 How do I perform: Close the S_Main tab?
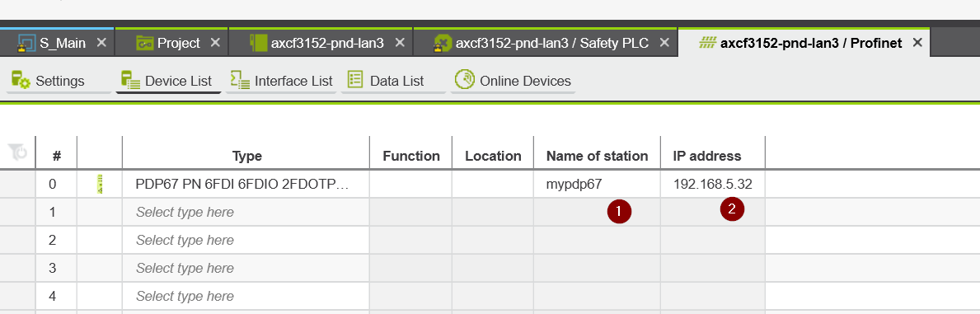tap(102, 43)
